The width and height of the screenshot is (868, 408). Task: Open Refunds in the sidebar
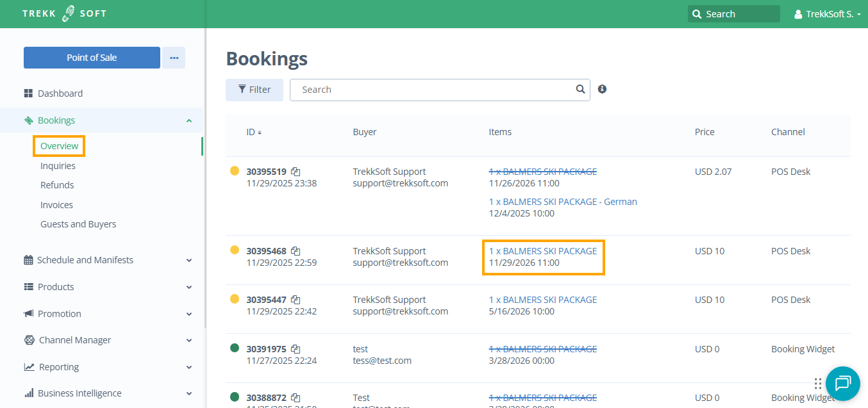pos(57,185)
